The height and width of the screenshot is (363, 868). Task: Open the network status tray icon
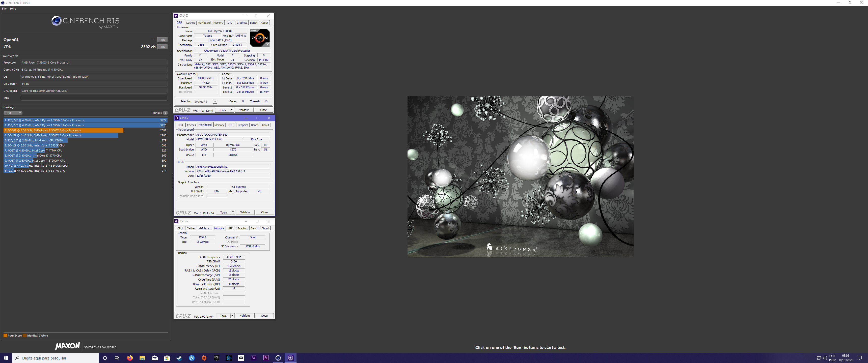click(819, 358)
